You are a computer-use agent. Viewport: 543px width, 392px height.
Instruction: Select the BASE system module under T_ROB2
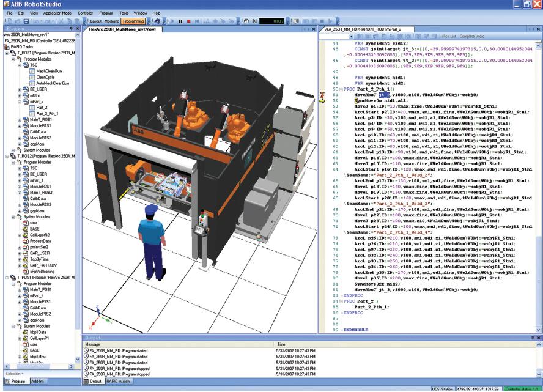click(35, 229)
